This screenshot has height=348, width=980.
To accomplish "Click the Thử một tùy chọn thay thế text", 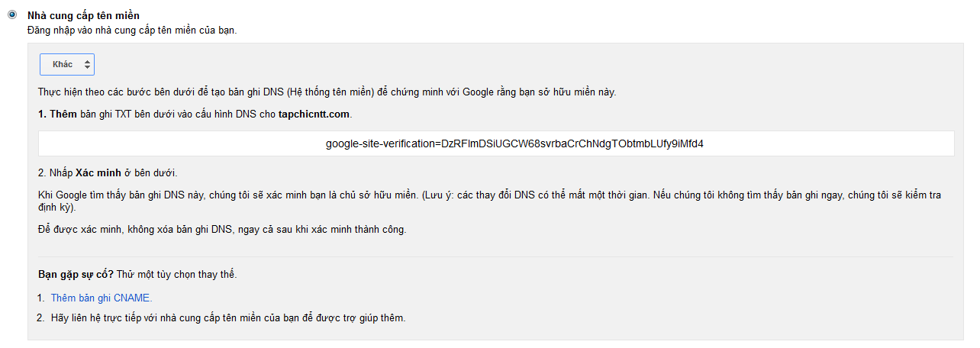I will pos(176,274).
